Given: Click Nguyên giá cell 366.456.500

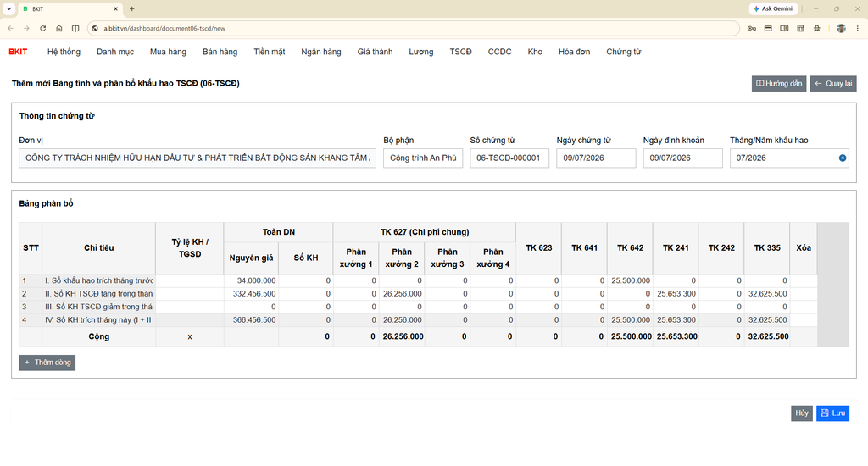Looking at the screenshot, I should tap(251, 320).
